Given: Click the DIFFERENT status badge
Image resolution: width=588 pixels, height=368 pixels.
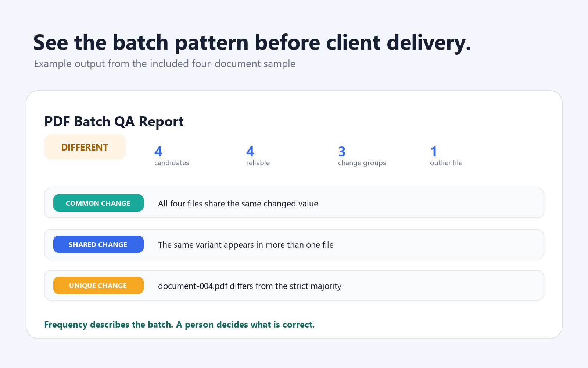Looking at the screenshot, I should [85, 147].
